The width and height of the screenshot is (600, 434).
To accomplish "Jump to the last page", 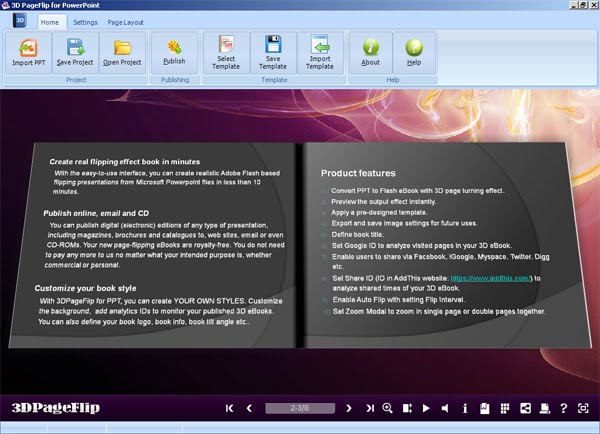I will [370, 408].
